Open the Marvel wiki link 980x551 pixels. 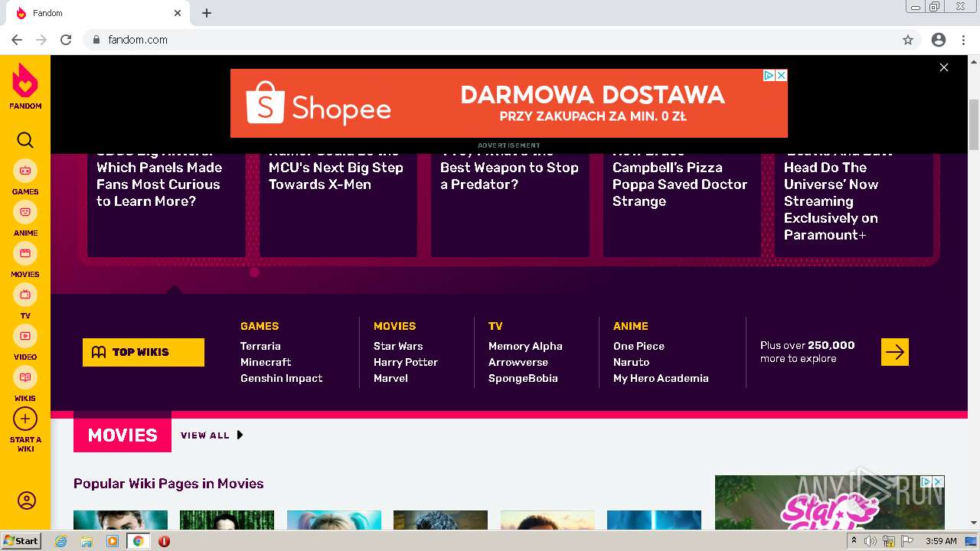[x=390, y=378]
